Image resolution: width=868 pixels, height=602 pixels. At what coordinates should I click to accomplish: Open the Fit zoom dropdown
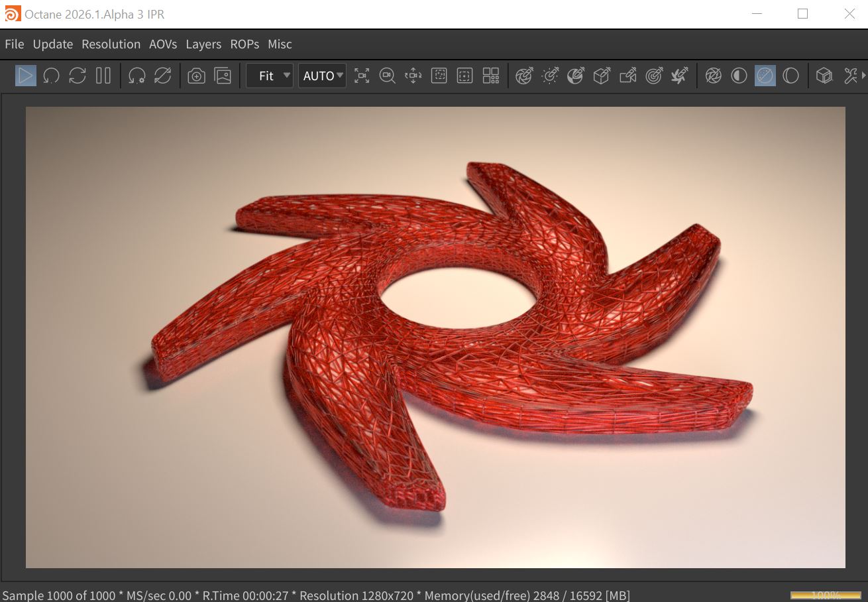[269, 76]
